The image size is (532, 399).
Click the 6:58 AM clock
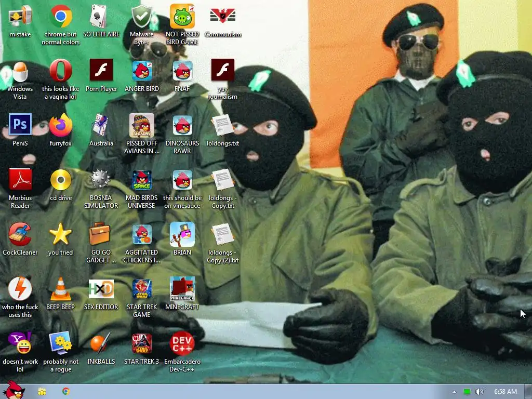(505, 392)
